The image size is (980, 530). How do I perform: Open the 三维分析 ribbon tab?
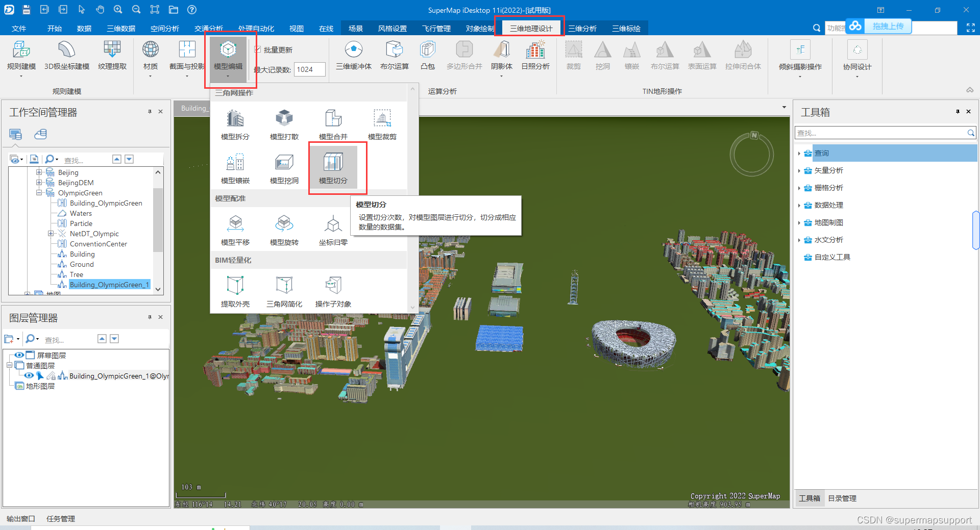click(582, 28)
